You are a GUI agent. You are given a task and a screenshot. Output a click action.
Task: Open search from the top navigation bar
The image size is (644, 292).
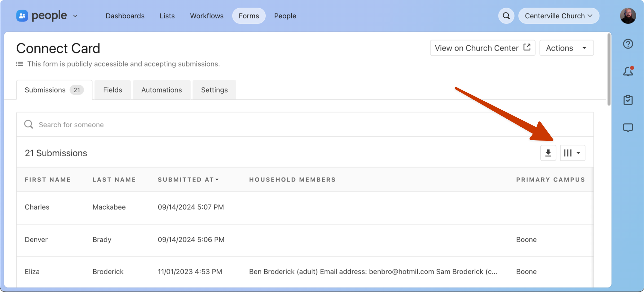pos(506,15)
